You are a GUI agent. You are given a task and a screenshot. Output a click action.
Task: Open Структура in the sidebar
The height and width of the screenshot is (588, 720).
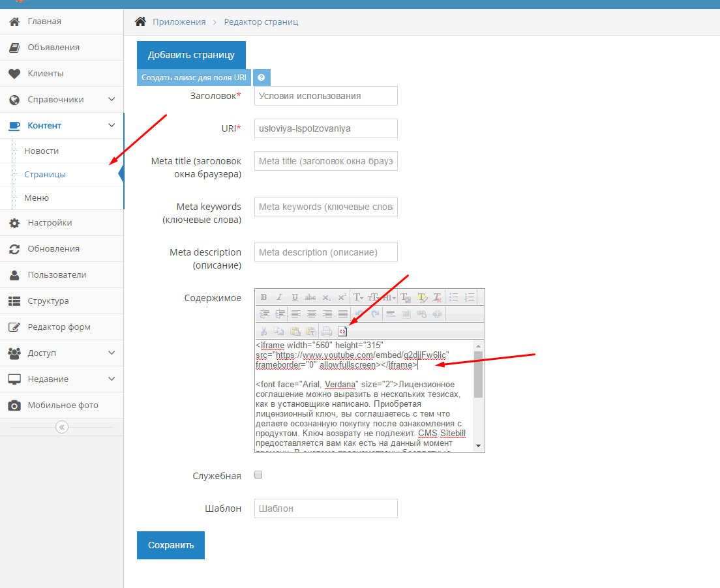pyautogui.click(x=61, y=301)
